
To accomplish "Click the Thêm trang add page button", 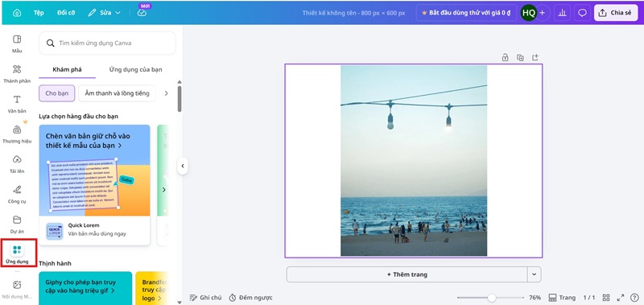I will click(407, 274).
